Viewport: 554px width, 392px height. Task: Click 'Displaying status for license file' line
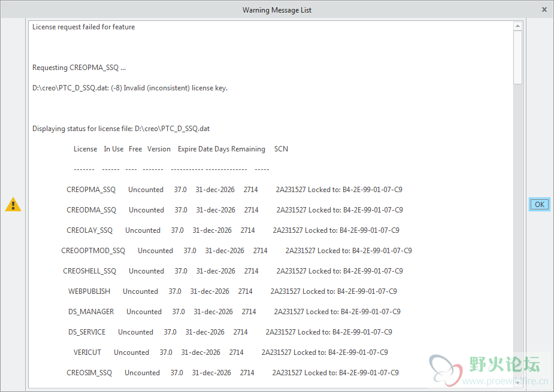(x=121, y=129)
